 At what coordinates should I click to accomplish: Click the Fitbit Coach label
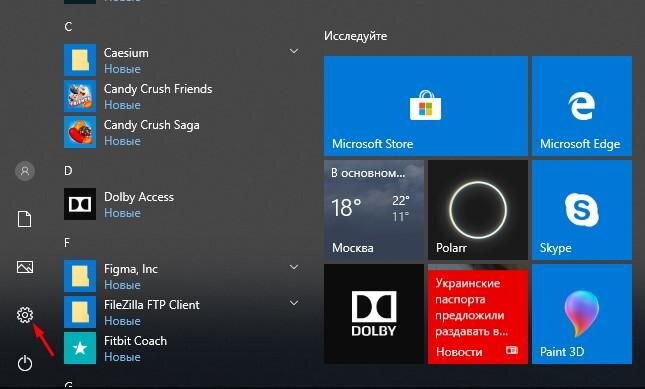tap(135, 341)
